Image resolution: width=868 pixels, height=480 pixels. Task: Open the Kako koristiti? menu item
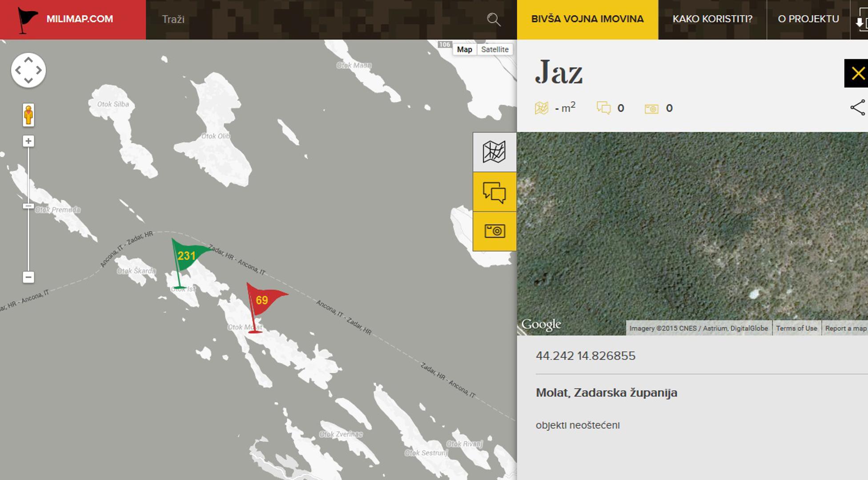(x=712, y=20)
